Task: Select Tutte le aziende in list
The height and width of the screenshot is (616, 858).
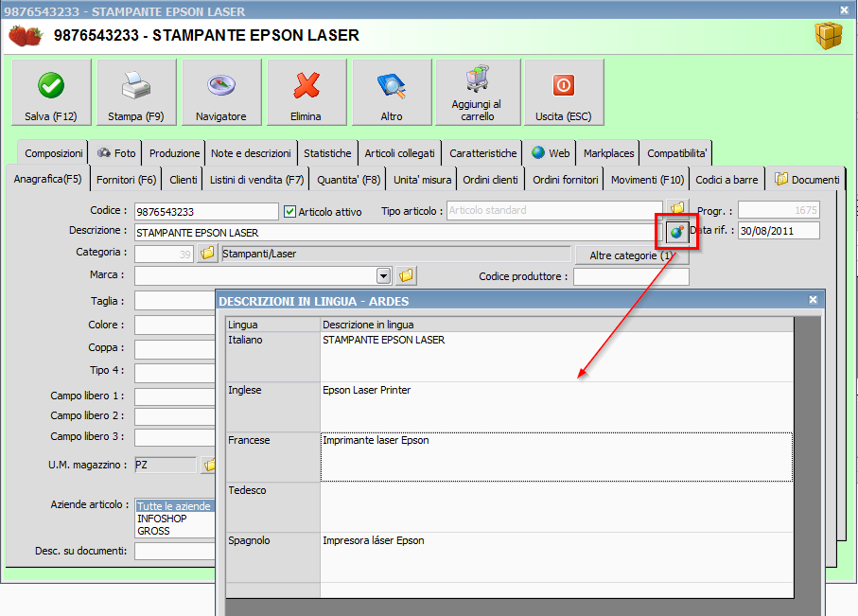Action: 175,506
